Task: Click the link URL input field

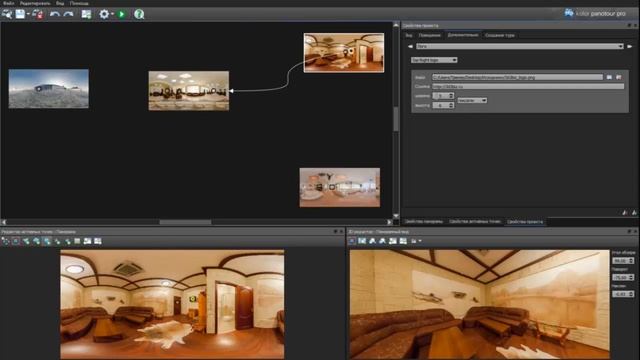Action: coord(528,87)
